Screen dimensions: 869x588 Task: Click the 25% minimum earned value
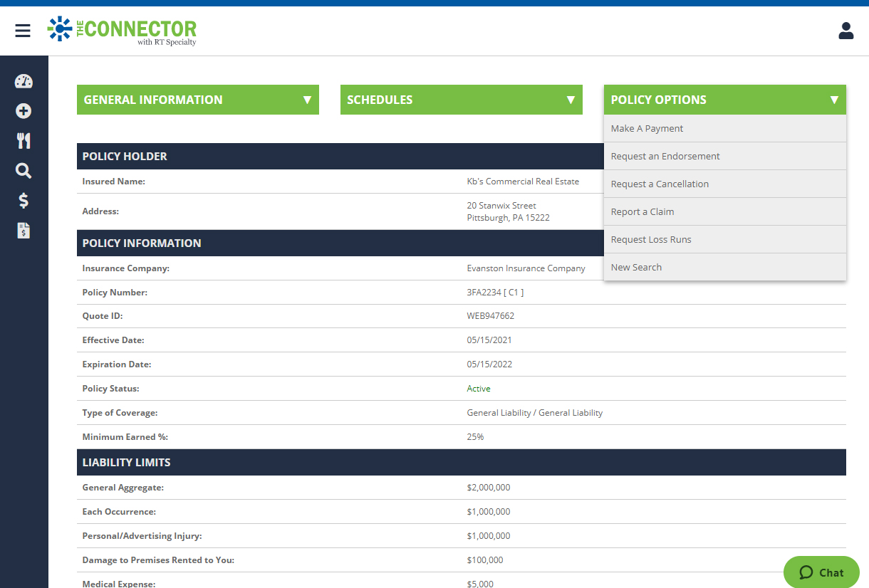pyautogui.click(x=475, y=437)
